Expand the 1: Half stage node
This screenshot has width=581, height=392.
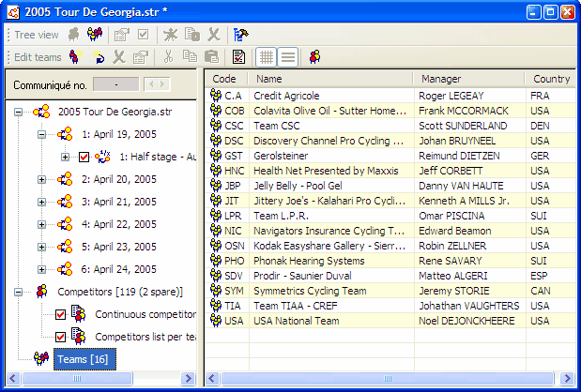click(65, 157)
